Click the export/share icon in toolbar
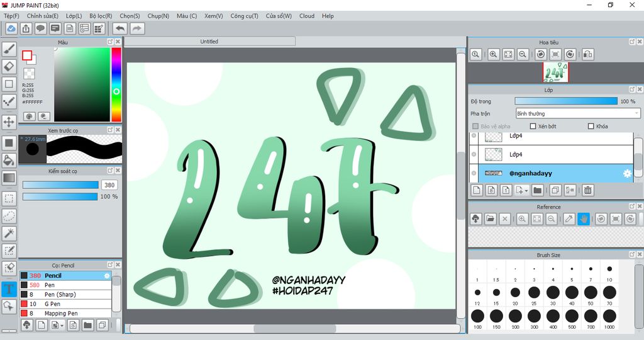This screenshot has height=340, width=644. [26, 28]
